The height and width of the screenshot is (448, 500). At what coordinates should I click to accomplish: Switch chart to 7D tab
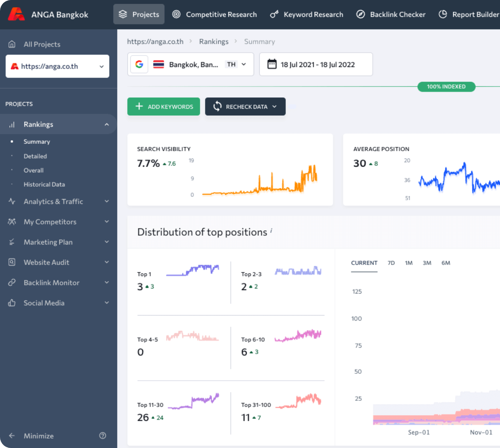point(391,263)
